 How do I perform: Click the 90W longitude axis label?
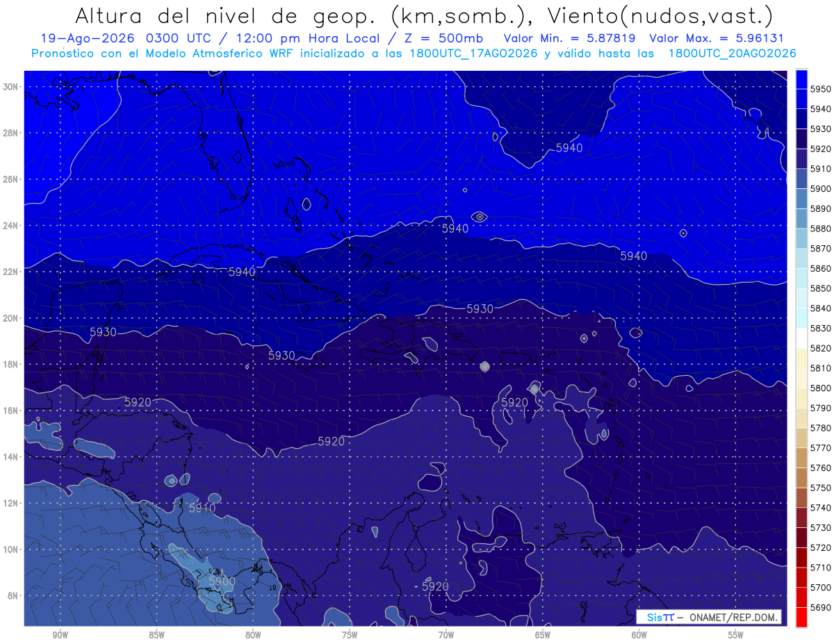[60, 635]
